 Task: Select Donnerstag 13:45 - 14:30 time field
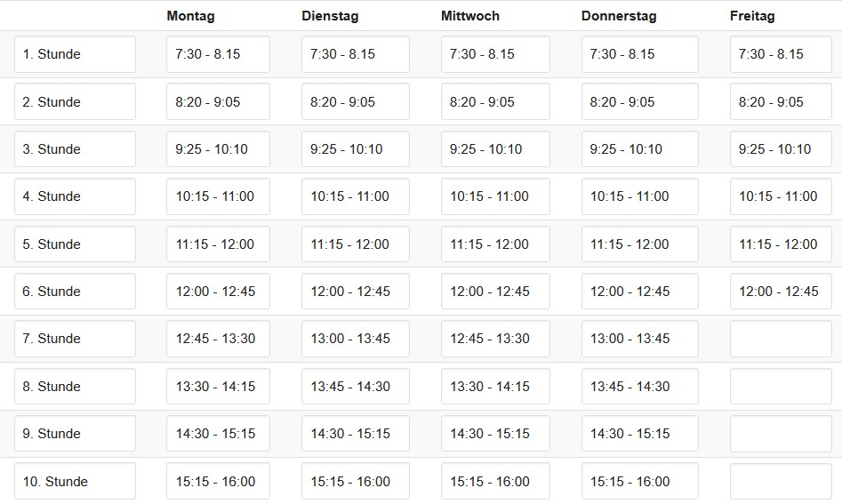coord(640,386)
